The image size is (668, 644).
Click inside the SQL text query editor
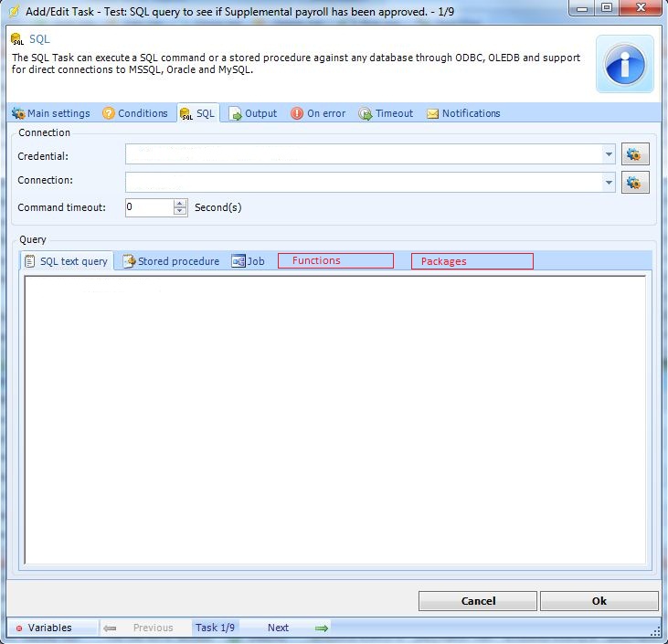[334, 420]
